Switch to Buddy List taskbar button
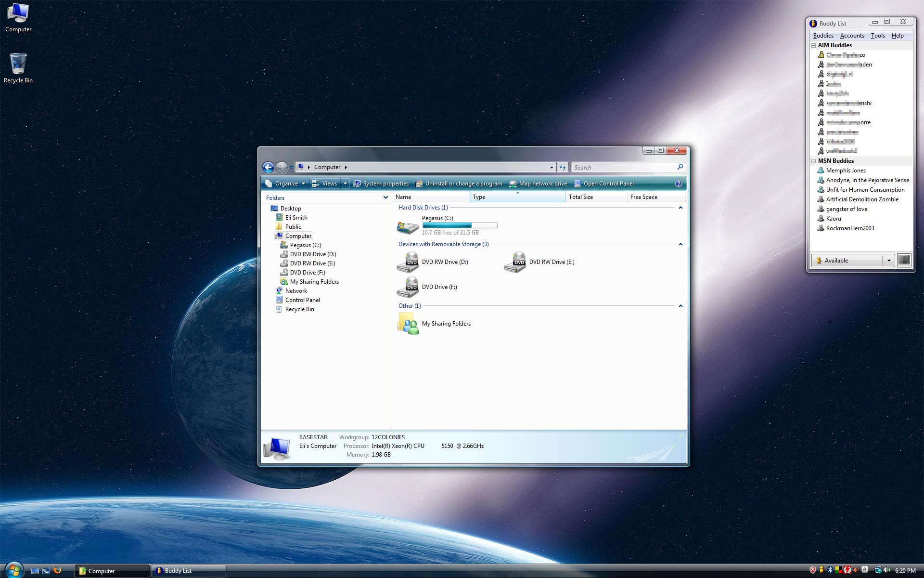This screenshot has width=924, height=578. point(189,571)
